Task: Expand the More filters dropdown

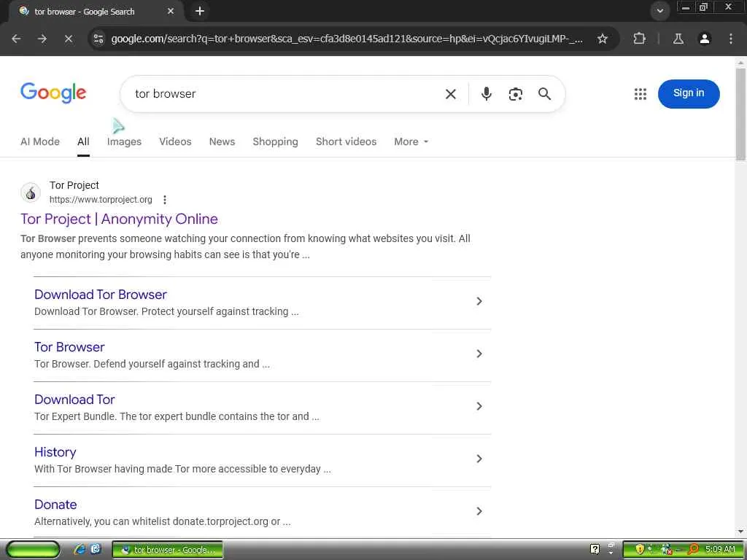Action: point(411,141)
